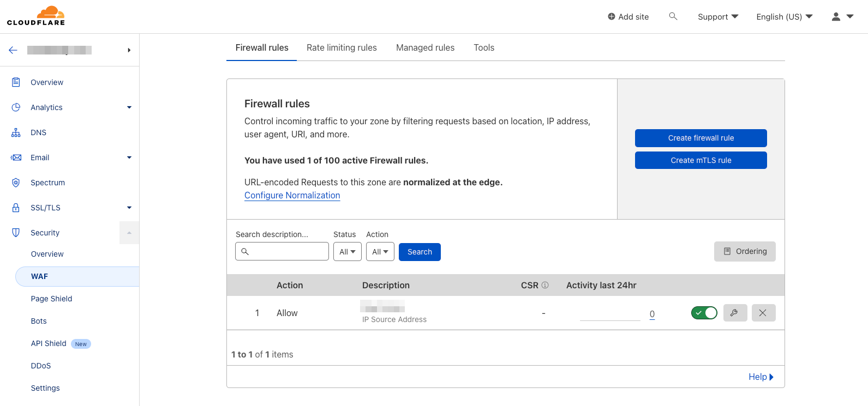Open the Security Overview sub-item

[x=47, y=254]
